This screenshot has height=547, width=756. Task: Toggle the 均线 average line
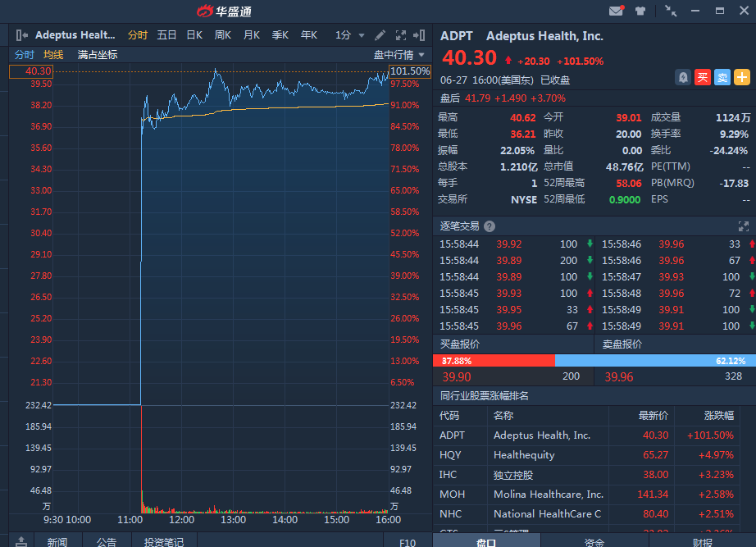[53, 55]
